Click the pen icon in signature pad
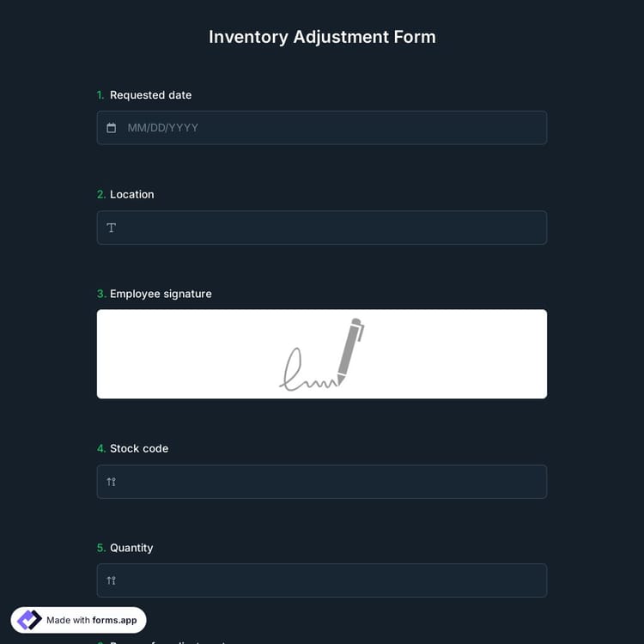Image resolution: width=644 pixels, height=644 pixels. point(349,349)
